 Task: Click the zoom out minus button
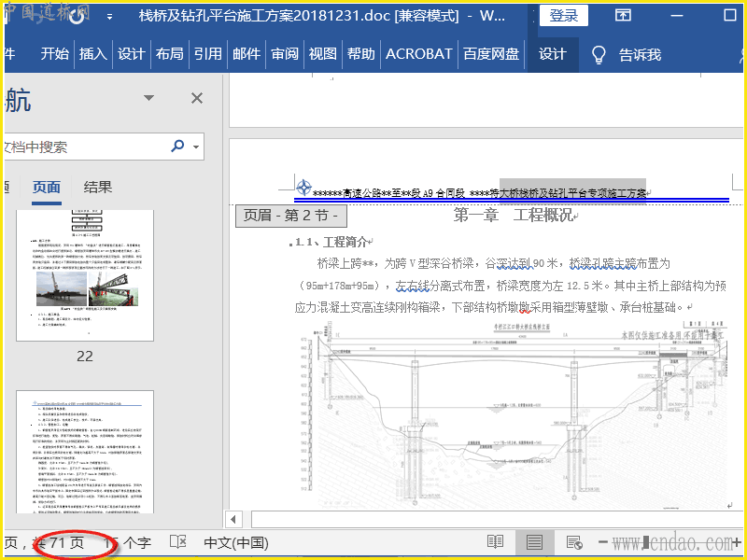[x=602, y=542]
